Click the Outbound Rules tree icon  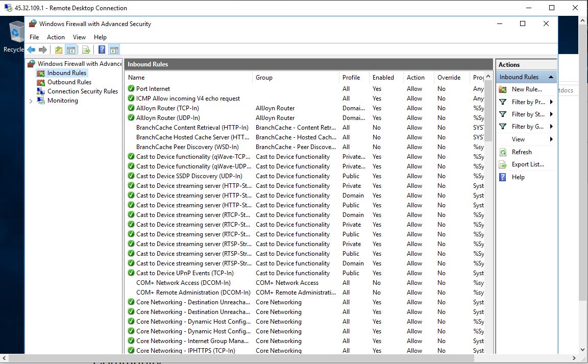40,82
